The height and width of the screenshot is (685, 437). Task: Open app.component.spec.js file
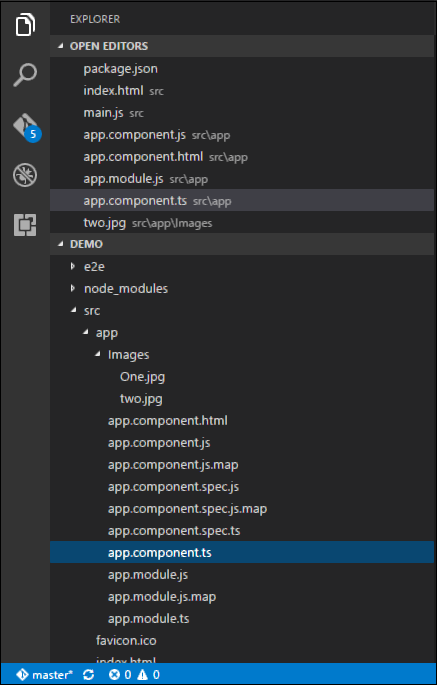click(242, 487)
